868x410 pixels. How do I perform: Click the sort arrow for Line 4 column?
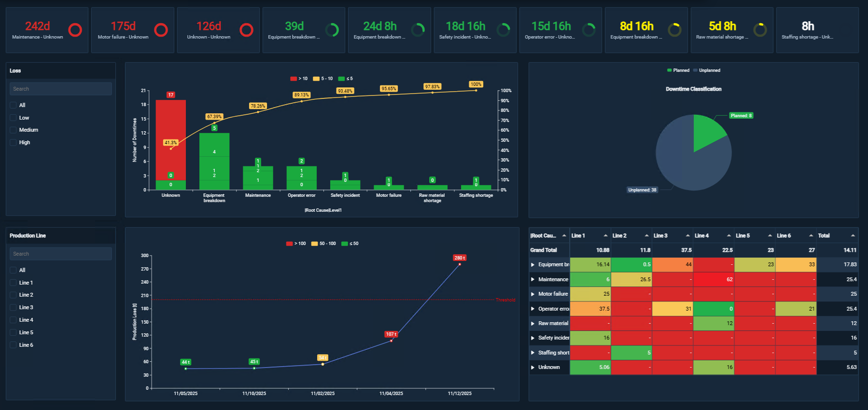(x=728, y=235)
